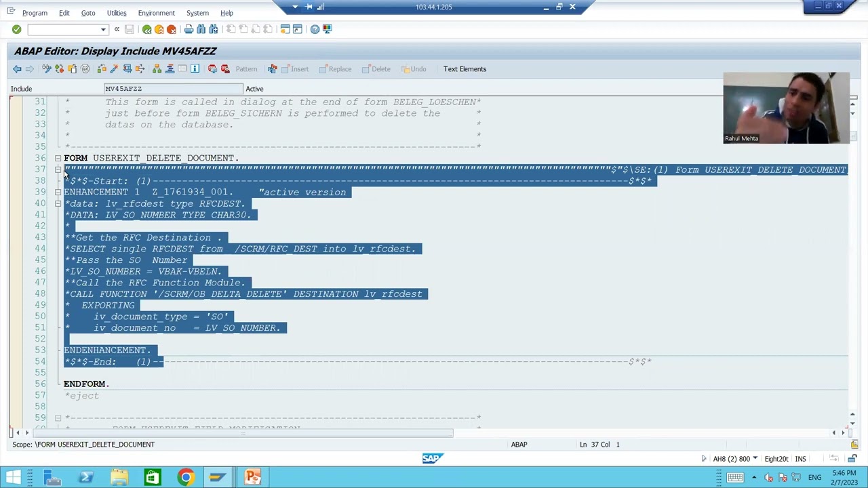
Task: Click the Delete button in editor toolbar
Action: click(376, 69)
